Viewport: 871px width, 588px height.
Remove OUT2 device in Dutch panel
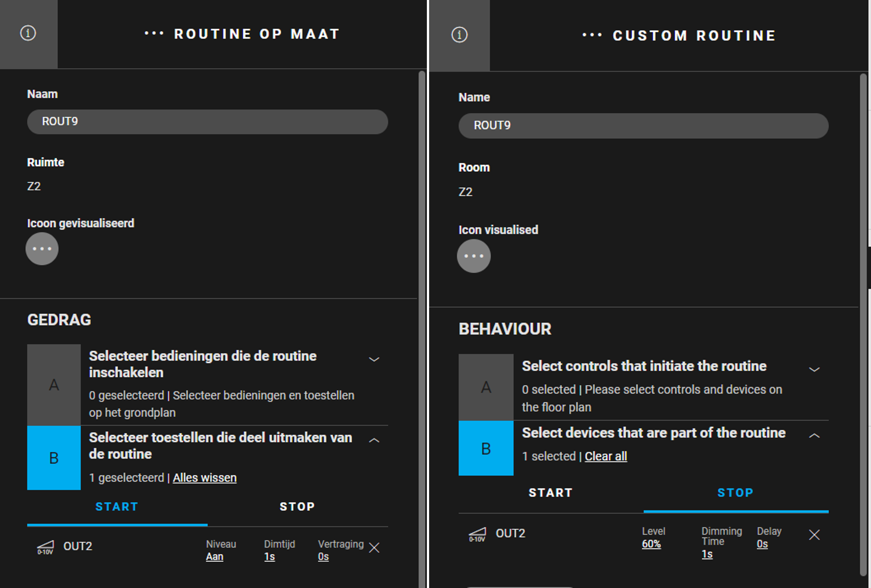point(374,548)
